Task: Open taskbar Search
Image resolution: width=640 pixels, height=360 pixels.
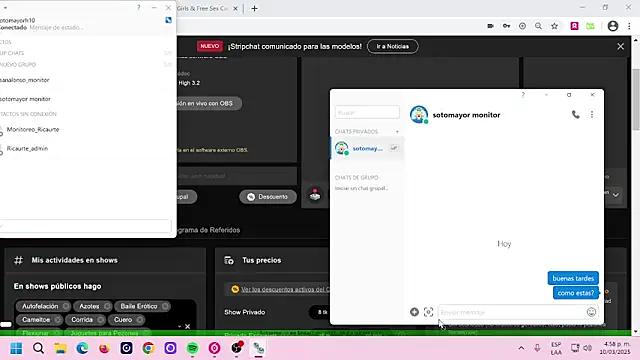Action: [38, 348]
